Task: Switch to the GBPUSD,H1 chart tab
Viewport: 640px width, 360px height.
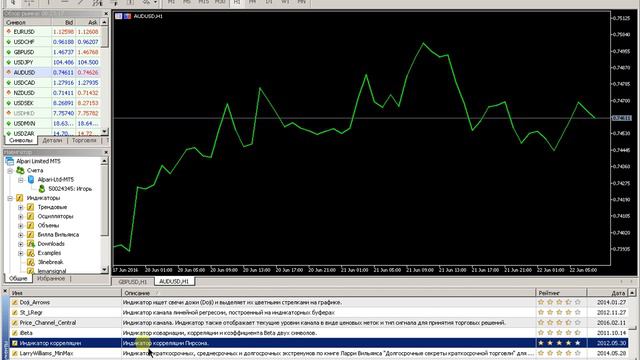Action: pos(133,282)
